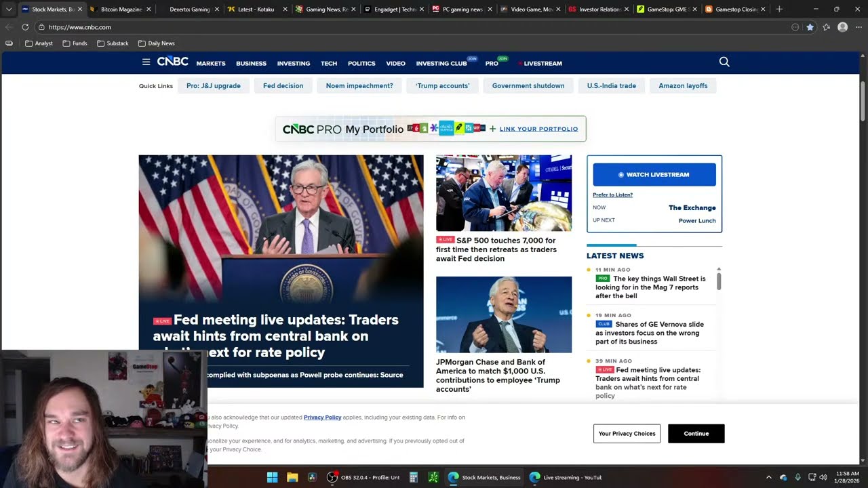Image resolution: width=868 pixels, height=488 pixels.
Task: Click the Watch Livestream button
Action: click(654, 174)
